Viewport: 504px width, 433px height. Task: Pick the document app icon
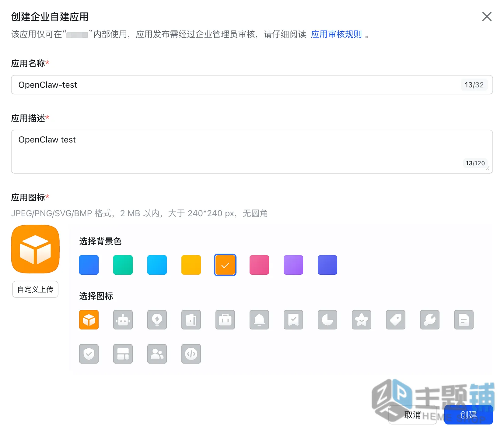(464, 320)
